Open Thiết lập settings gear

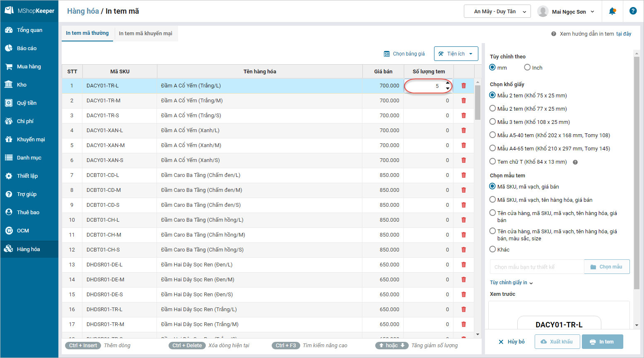click(x=9, y=176)
